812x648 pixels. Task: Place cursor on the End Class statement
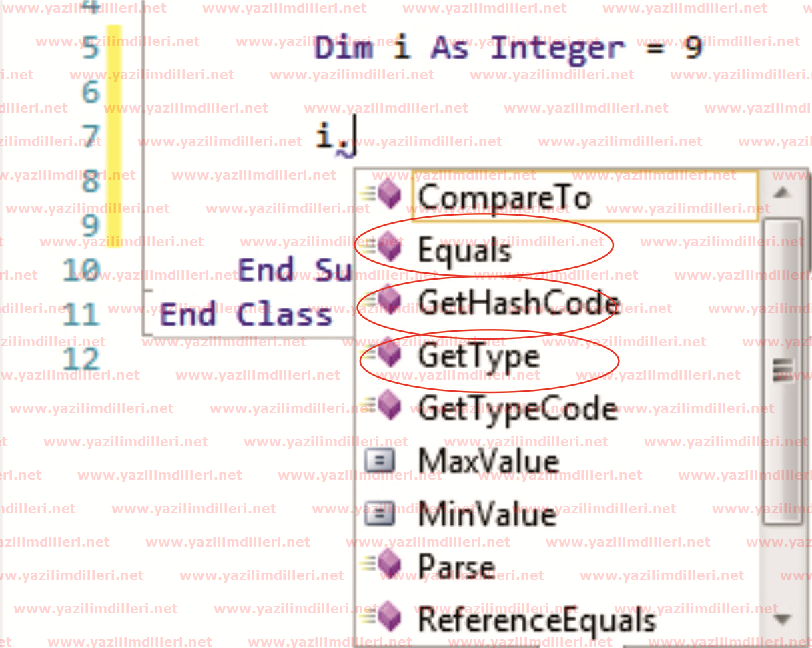pyautogui.click(x=246, y=314)
